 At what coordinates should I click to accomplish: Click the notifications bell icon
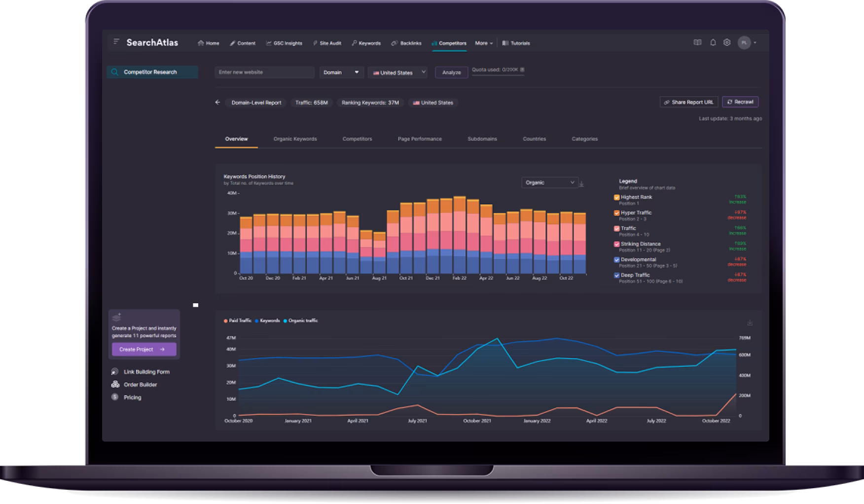pos(713,43)
